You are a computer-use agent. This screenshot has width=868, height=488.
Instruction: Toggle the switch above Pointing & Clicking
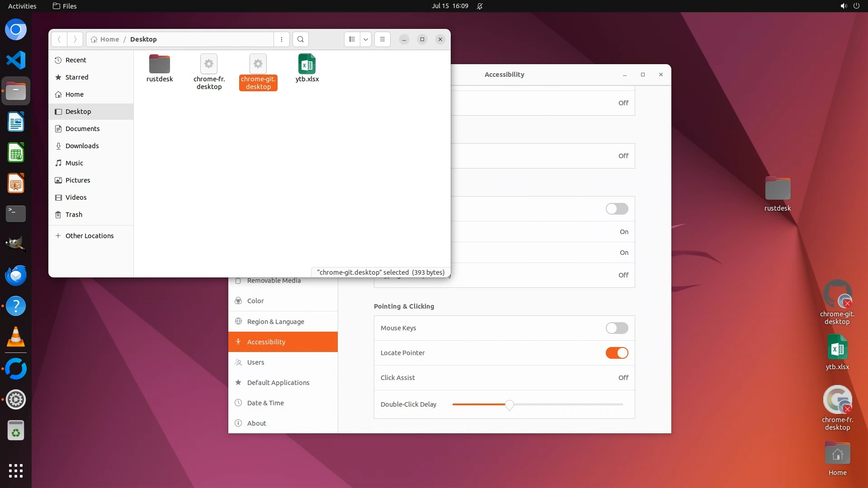[617, 209]
